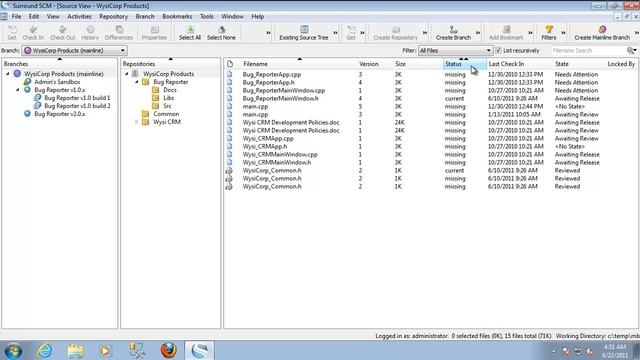The height and width of the screenshot is (360, 640).
Task: Click the Select All toolbar icon
Action: pos(190,33)
